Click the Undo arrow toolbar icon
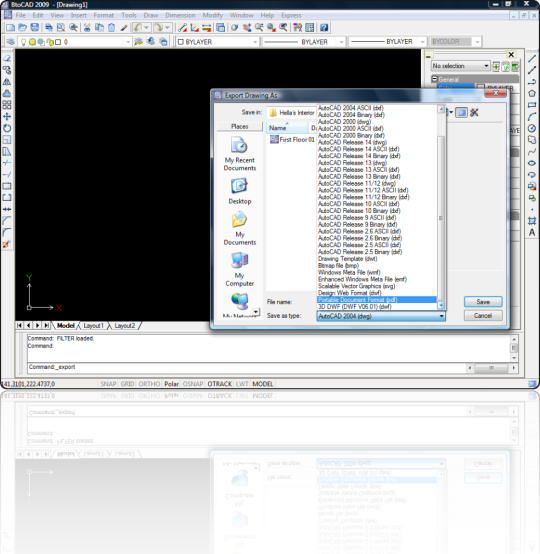This screenshot has height=554, width=540. click(x=138, y=28)
